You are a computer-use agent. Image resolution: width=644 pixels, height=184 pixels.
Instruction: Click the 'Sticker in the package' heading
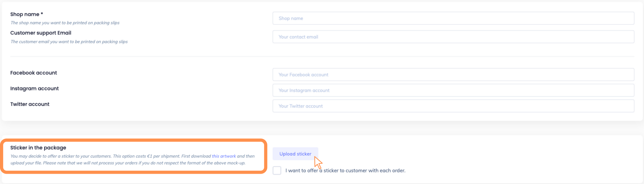point(38,148)
